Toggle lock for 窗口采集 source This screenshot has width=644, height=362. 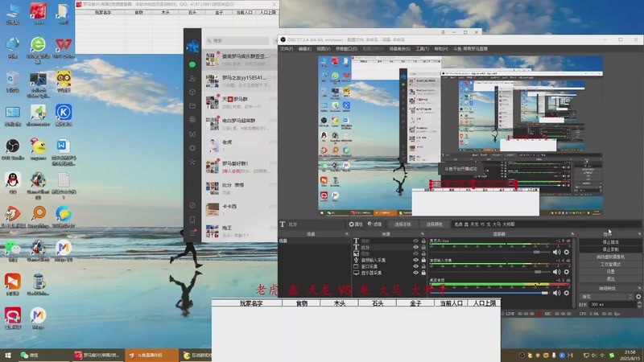(x=423, y=266)
